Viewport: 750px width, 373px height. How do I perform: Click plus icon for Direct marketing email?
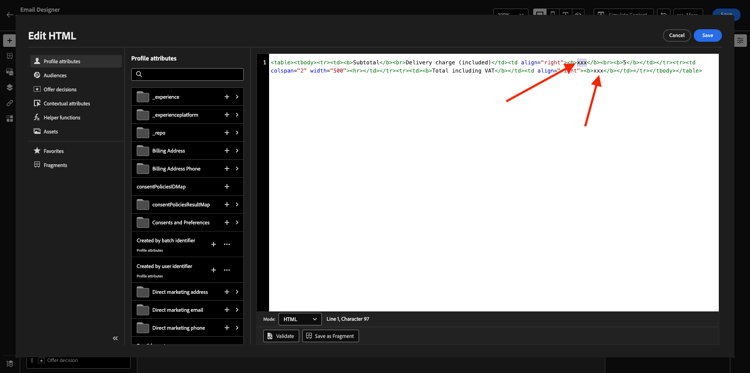pyautogui.click(x=227, y=310)
